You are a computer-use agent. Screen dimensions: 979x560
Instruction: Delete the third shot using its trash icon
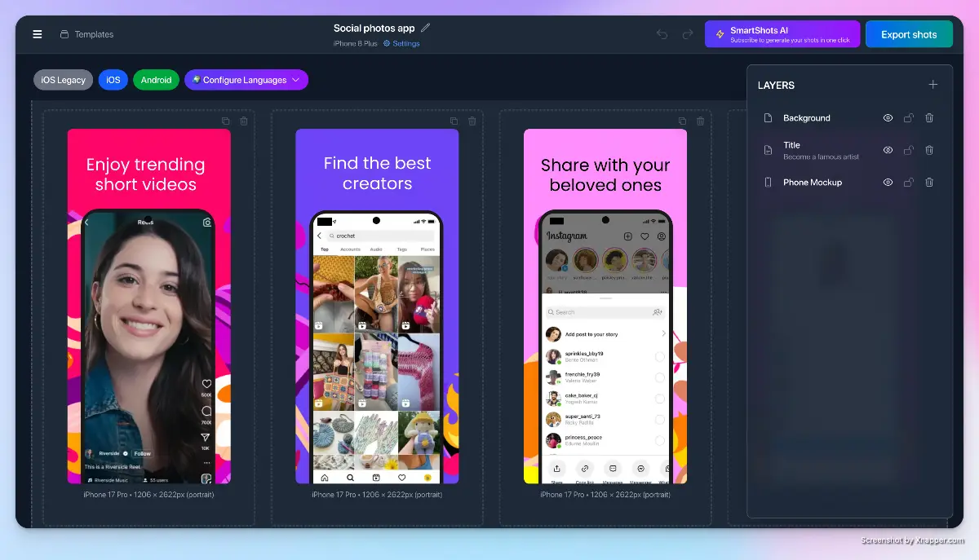point(700,121)
